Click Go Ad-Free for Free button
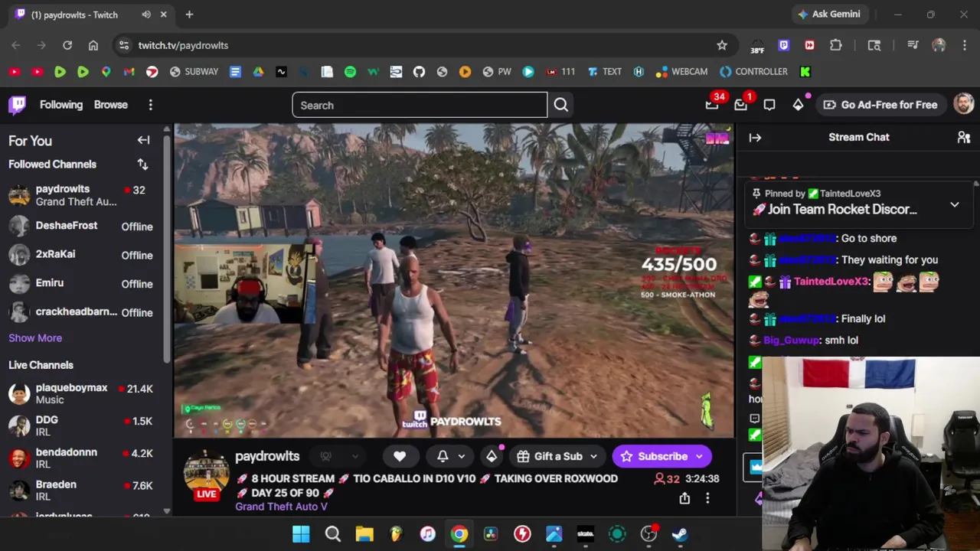The width and height of the screenshot is (980, 551). coord(880,105)
